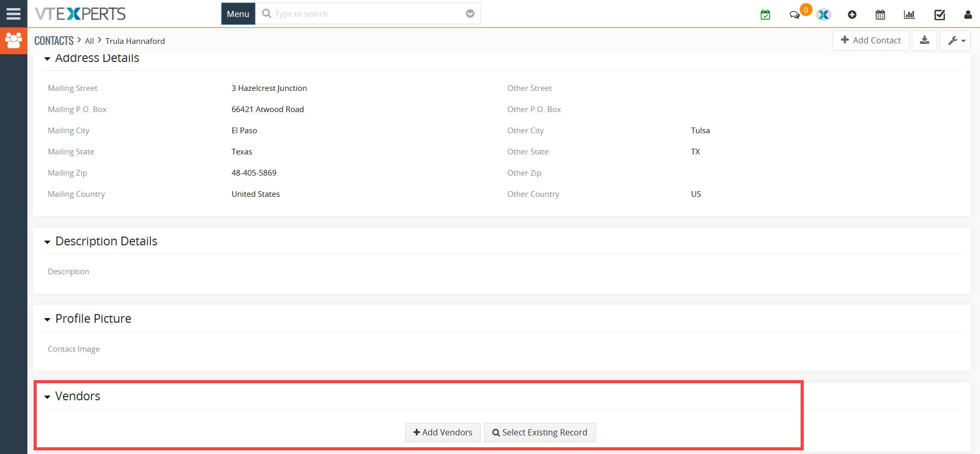Collapse the Profile Picture section
This screenshot has height=454, width=980.
(x=47, y=319)
